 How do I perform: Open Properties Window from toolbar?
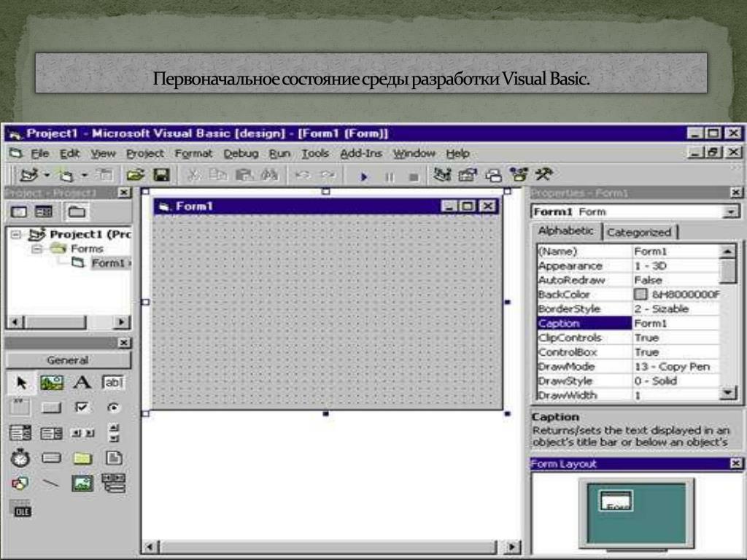pos(468,175)
